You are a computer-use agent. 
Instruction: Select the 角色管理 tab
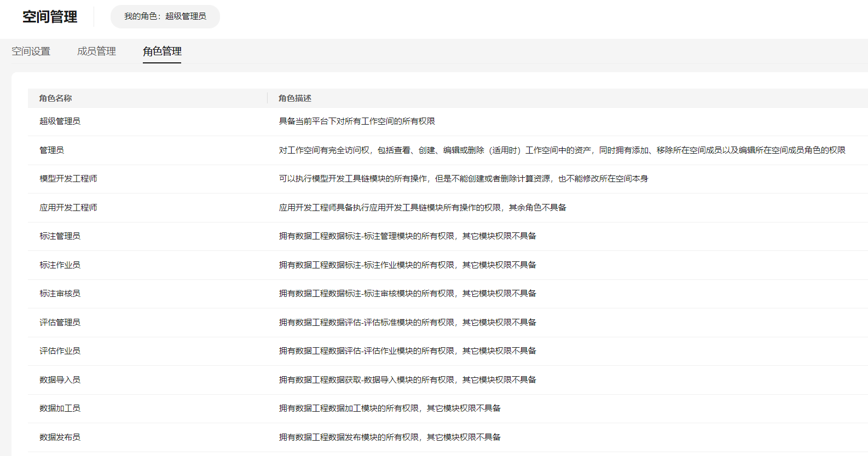162,51
